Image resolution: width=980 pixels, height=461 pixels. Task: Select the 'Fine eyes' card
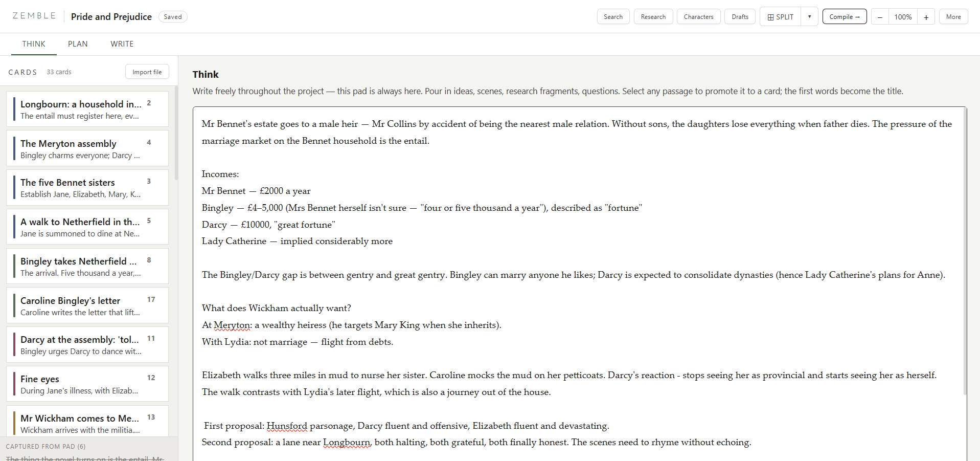click(x=87, y=384)
